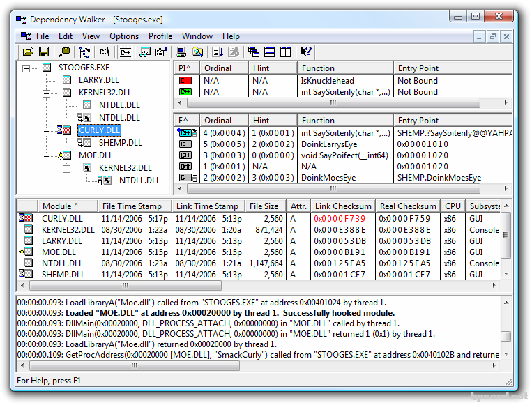Click C icon for DoinkLarrysEye export

pyautogui.click(x=185, y=144)
